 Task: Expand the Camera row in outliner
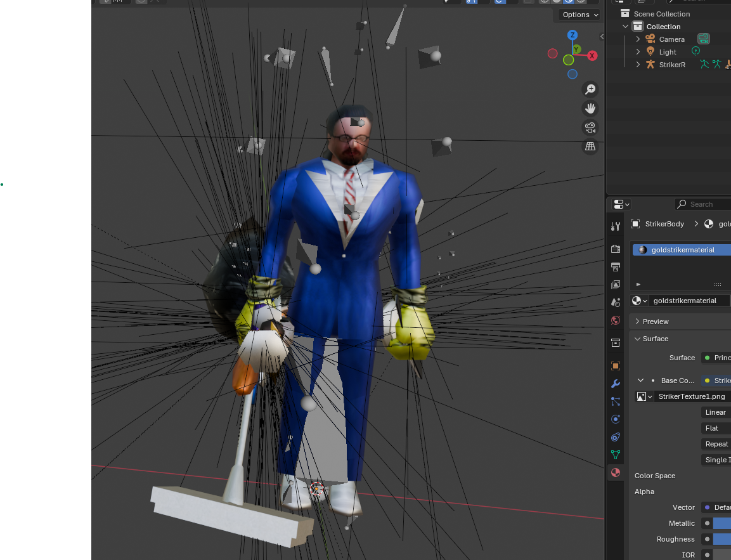[x=638, y=39]
